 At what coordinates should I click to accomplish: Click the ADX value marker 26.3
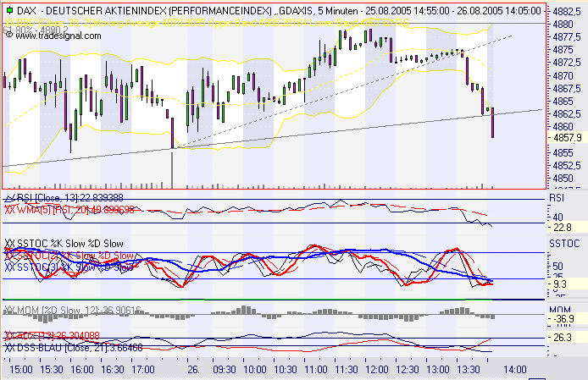coord(567,338)
